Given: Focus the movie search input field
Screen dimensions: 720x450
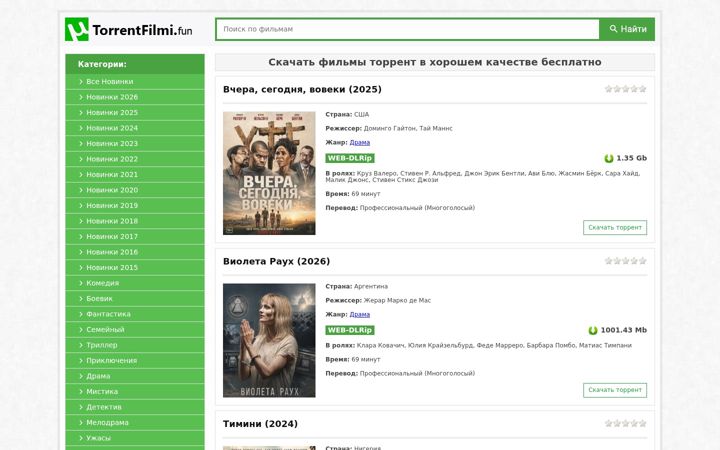Looking at the screenshot, I should pyautogui.click(x=407, y=29).
